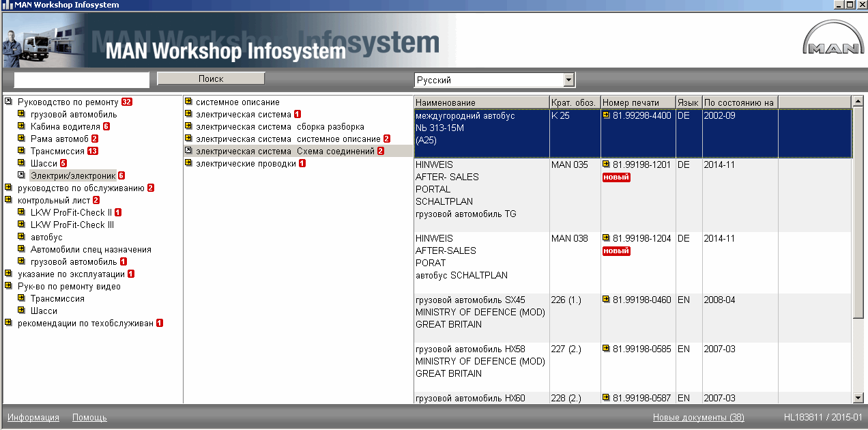Select грузовой автомобиль SX45 row
The height and width of the screenshot is (430, 868).
click(x=633, y=318)
